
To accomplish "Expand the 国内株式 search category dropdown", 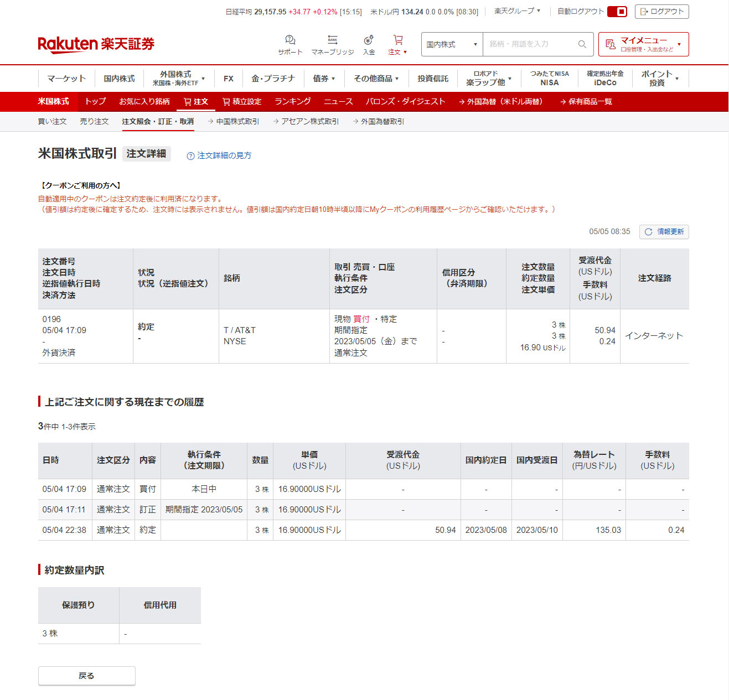I will coord(452,44).
